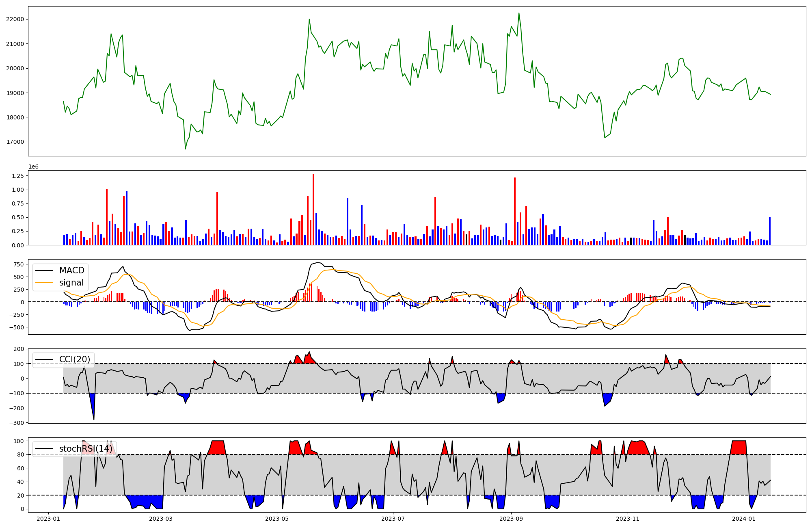Click the 2023-09 date tick label

point(511,519)
